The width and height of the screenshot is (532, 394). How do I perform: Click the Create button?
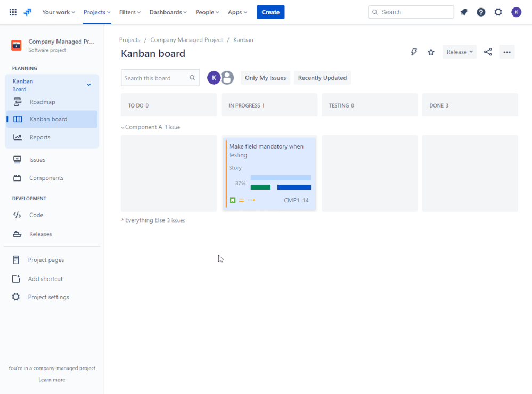pyautogui.click(x=271, y=12)
